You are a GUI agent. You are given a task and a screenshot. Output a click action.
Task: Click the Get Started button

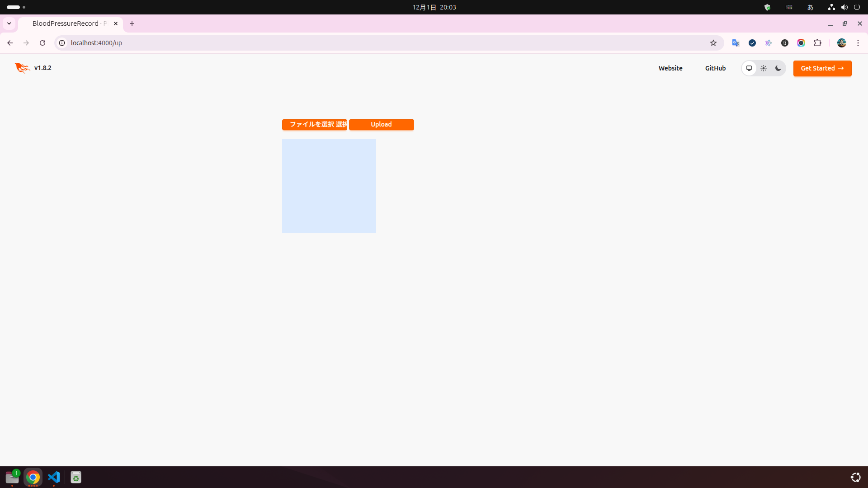coord(822,68)
